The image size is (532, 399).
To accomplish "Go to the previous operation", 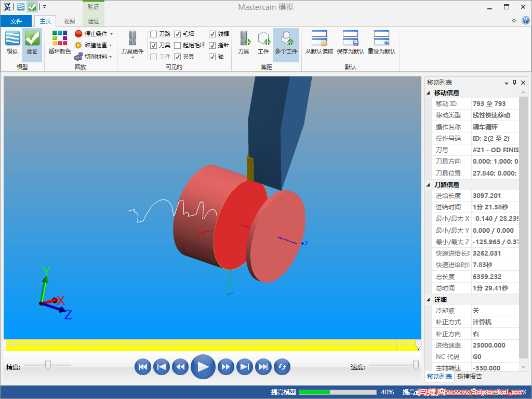I will pyautogui.click(x=162, y=367).
